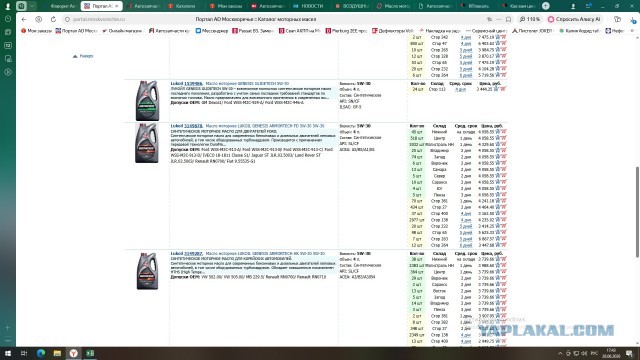This screenshot has width=640, height=360.
Task: Open Task View on the taskbar
Action: coord(24,353)
